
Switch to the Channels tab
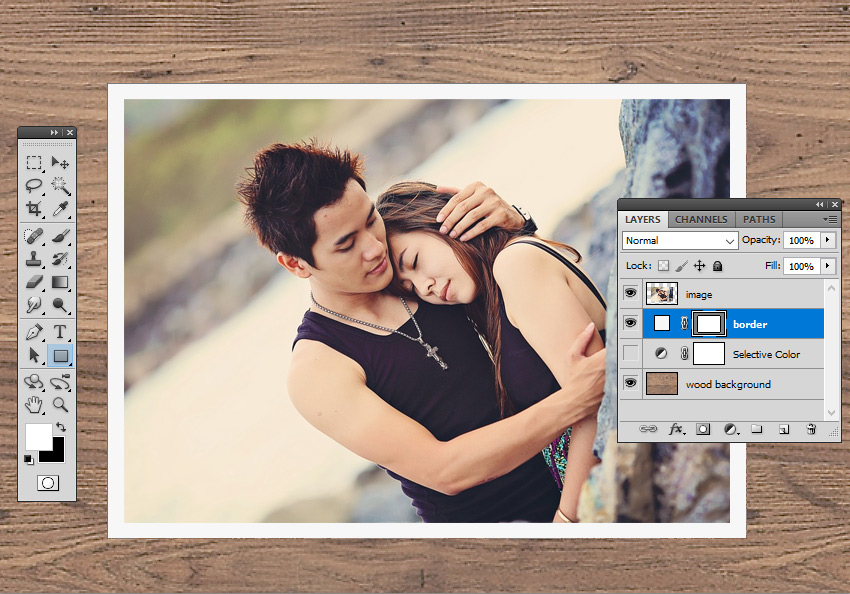point(701,219)
